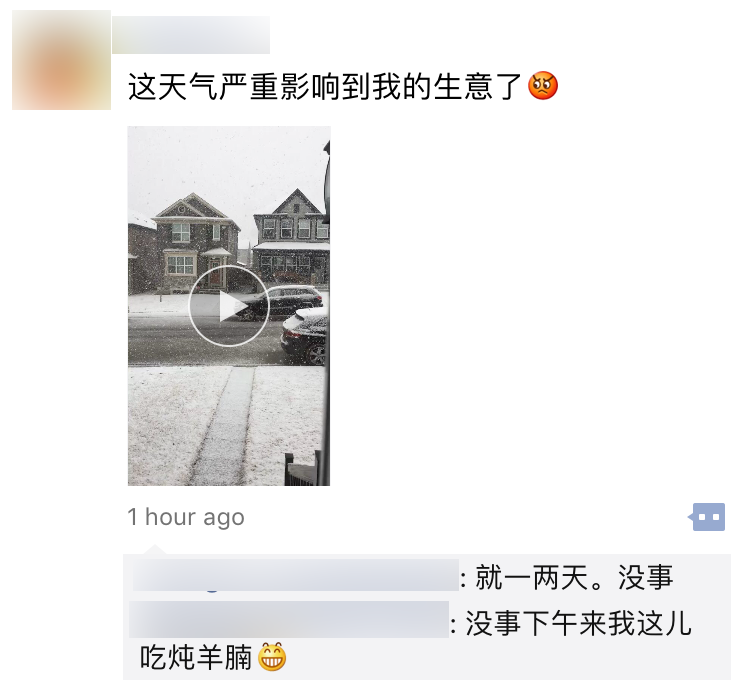Tap the comment line 吃炖羊腩
Image resolution: width=750 pixels, height=700 pixels.
point(196,657)
